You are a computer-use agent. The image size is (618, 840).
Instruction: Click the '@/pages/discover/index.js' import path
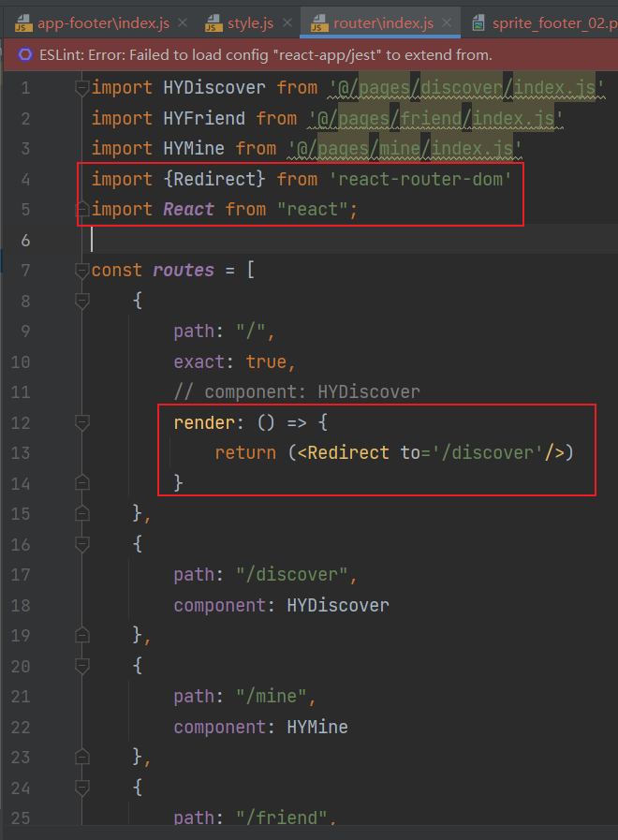[466, 88]
